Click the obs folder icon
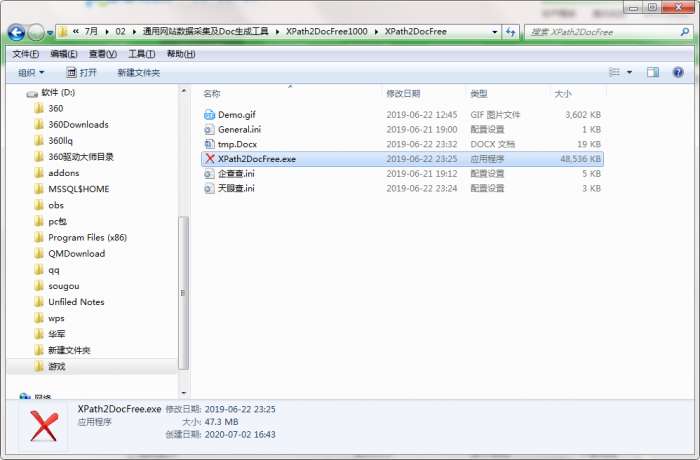 point(39,205)
